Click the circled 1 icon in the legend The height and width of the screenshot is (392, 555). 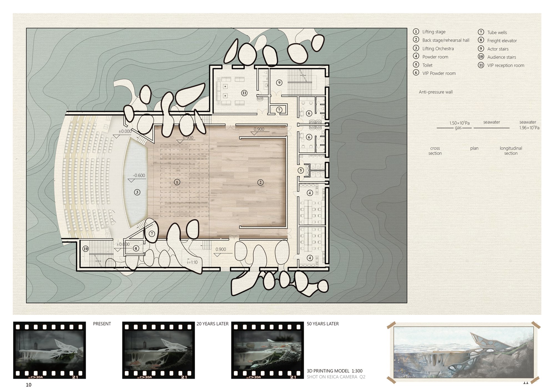[x=416, y=32]
